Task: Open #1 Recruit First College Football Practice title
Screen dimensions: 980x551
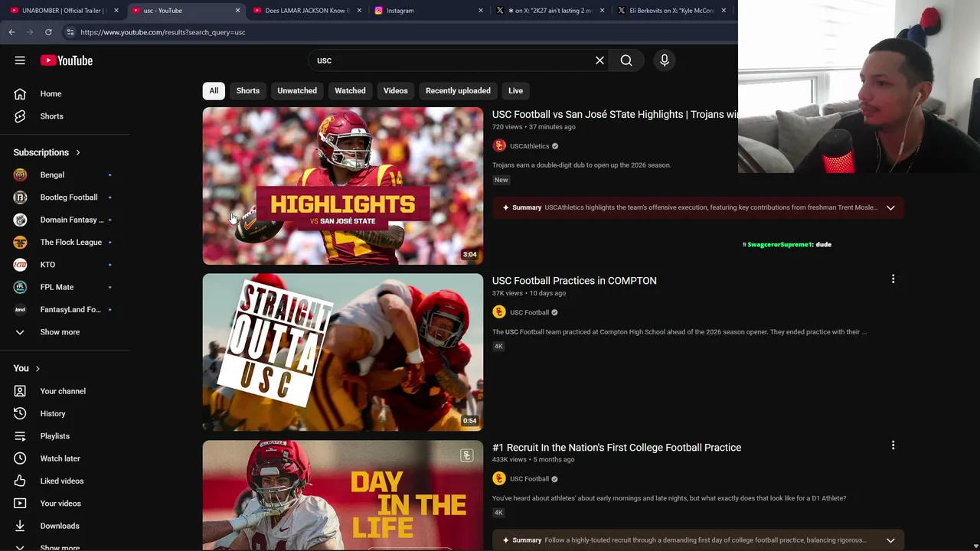Action: click(x=616, y=448)
